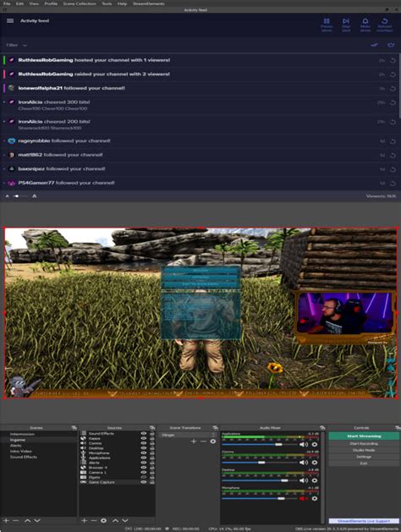
Task: Open the Edit menu
Action: pyautogui.click(x=19, y=3)
